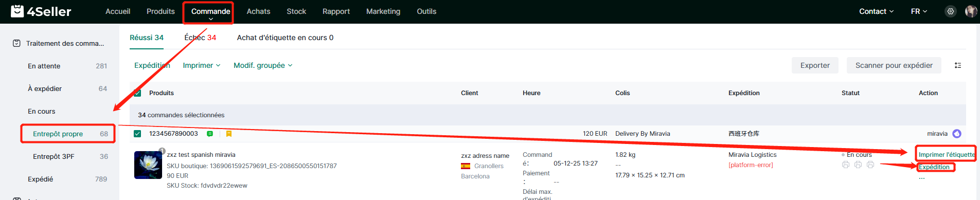Click the 4Seller logo
Viewport: 980px width, 200px height.
[x=41, y=11]
